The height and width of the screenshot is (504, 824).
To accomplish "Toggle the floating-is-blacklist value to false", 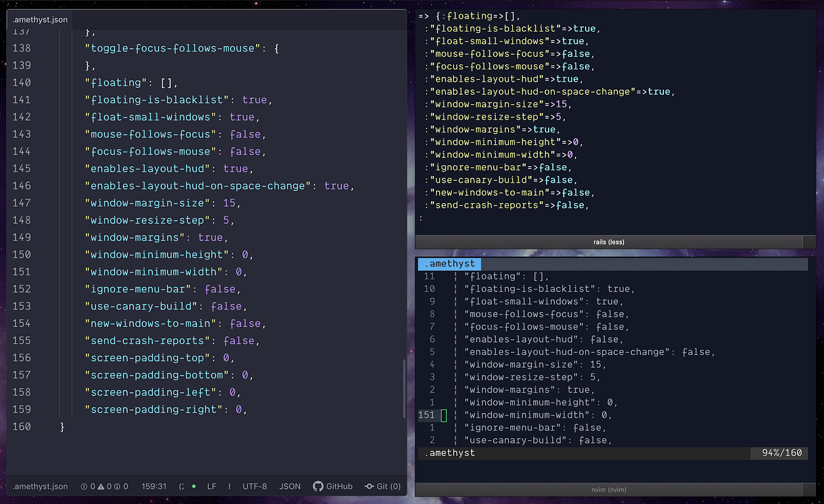I will click(254, 100).
